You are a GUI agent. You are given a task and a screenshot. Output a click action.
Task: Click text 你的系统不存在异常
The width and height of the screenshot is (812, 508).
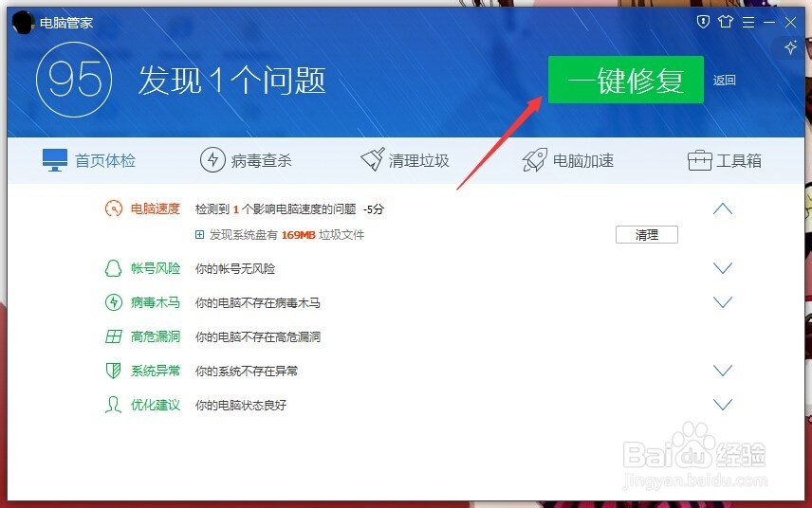tap(247, 371)
